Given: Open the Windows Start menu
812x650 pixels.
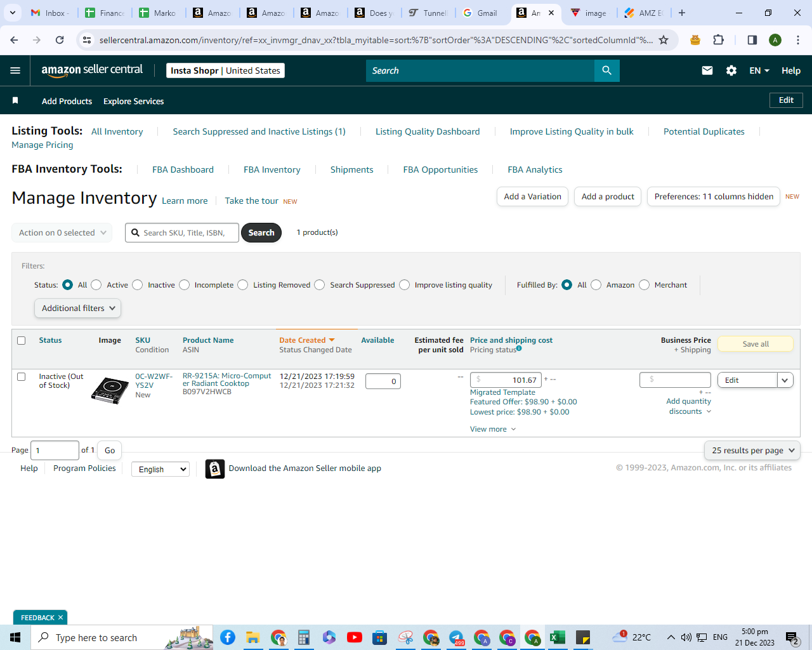Looking at the screenshot, I should coord(15,637).
